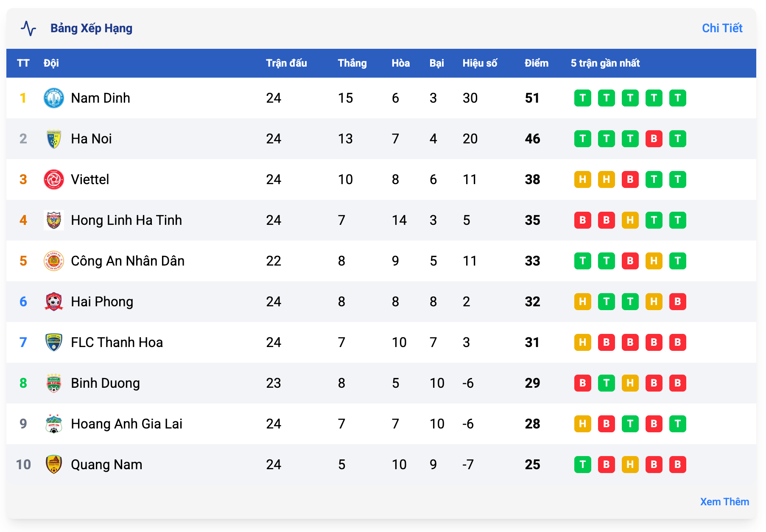Click the Bảng Xếp Hạng title
The height and width of the screenshot is (532, 766).
91,28
